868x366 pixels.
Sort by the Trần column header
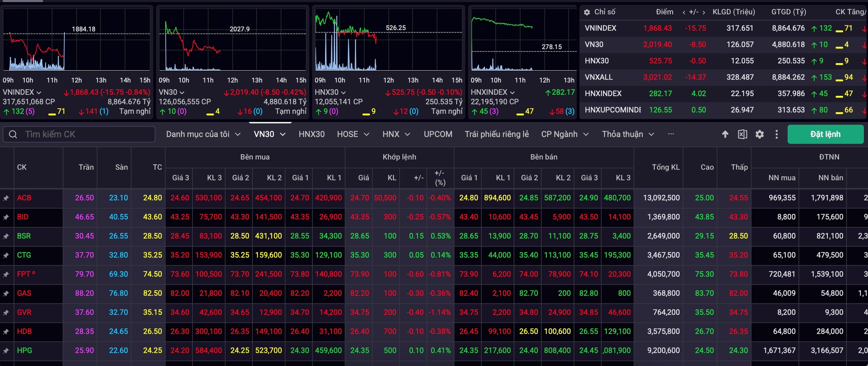(86, 167)
